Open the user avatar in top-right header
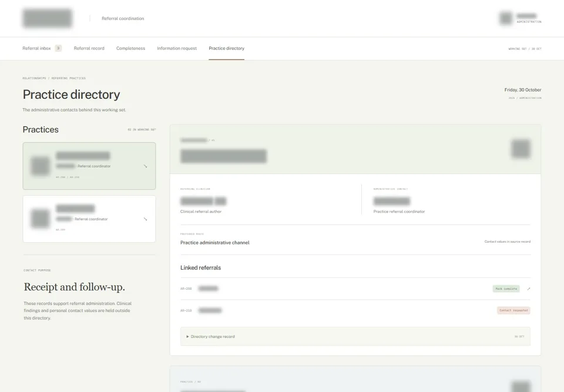This screenshot has width=564, height=392. (506, 18)
